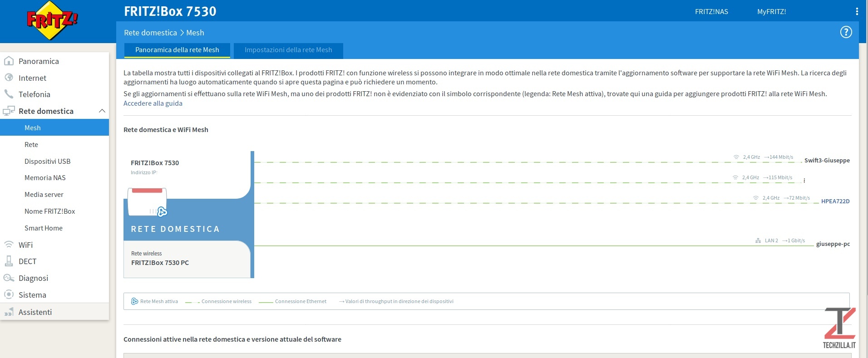
Task: Open the three-dot options menu
Action: pyautogui.click(x=857, y=11)
